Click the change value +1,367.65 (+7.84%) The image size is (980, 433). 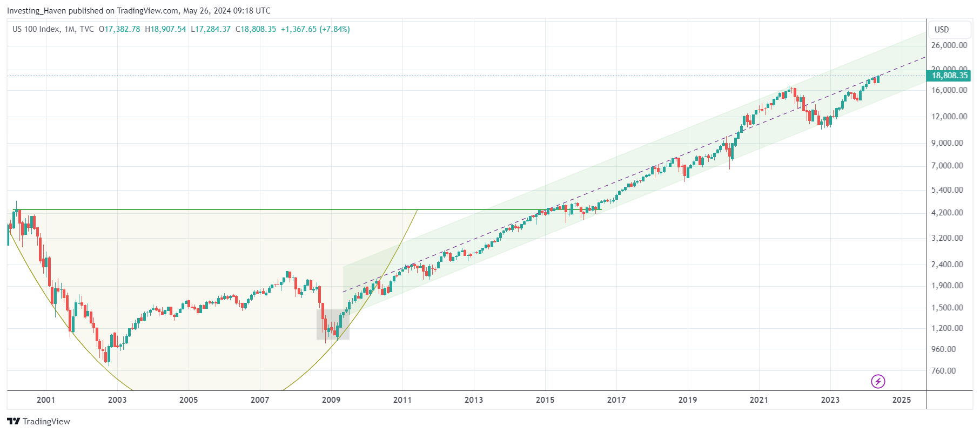pyautogui.click(x=316, y=29)
